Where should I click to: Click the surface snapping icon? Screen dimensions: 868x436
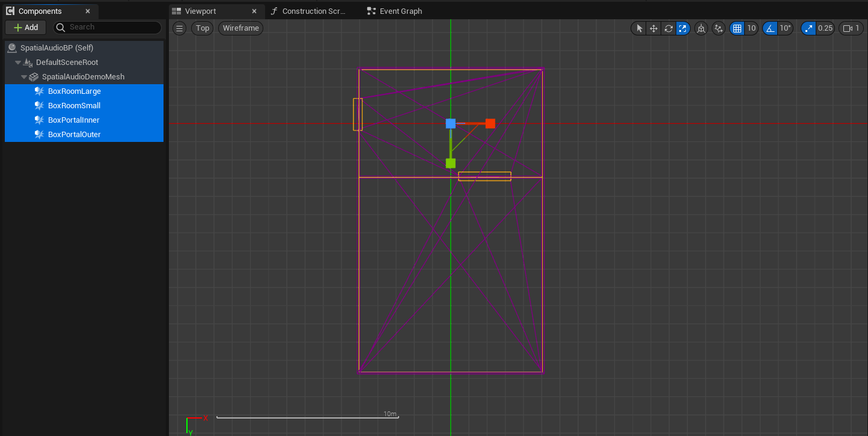[718, 28]
